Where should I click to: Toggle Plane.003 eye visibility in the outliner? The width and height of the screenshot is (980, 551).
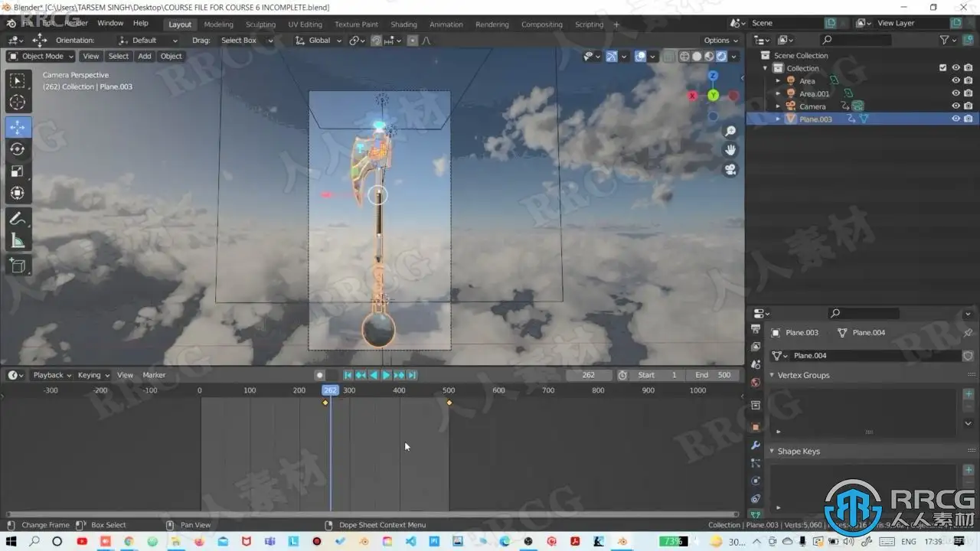955,119
